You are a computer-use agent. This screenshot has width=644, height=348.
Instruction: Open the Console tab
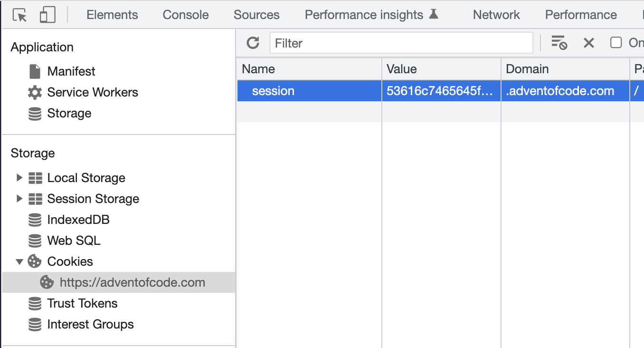[x=186, y=15]
